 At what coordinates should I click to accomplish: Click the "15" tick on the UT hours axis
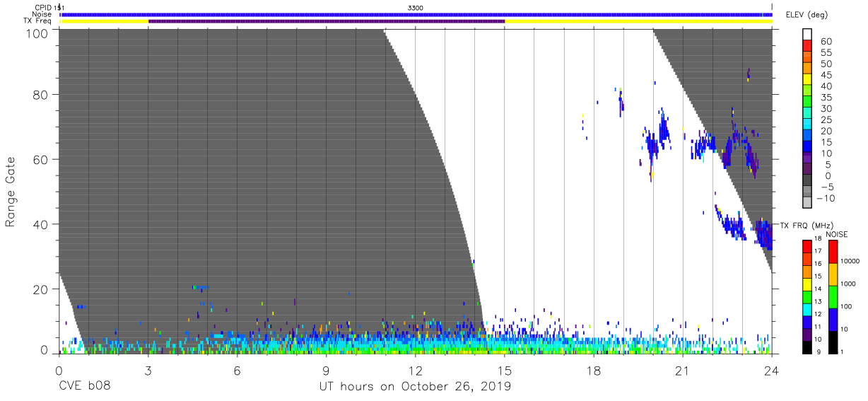click(x=505, y=371)
